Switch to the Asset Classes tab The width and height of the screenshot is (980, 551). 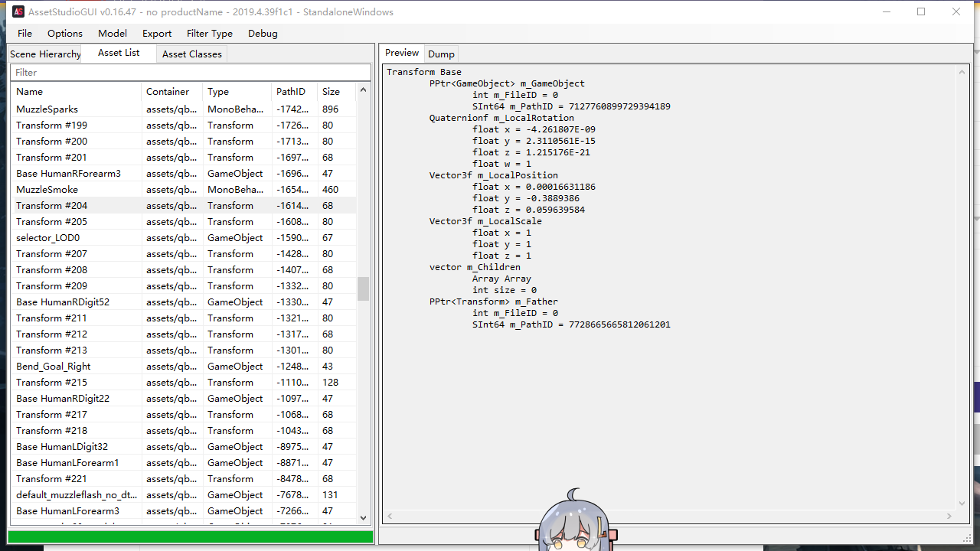click(192, 54)
